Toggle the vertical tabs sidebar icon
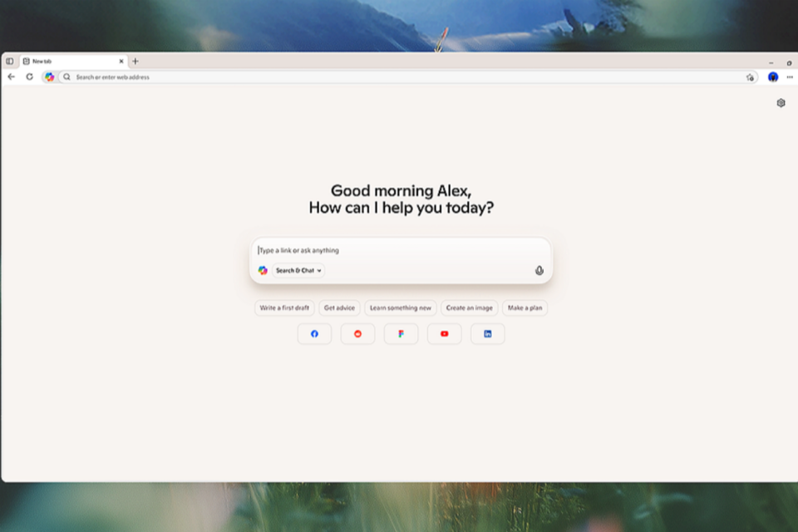 [10, 61]
